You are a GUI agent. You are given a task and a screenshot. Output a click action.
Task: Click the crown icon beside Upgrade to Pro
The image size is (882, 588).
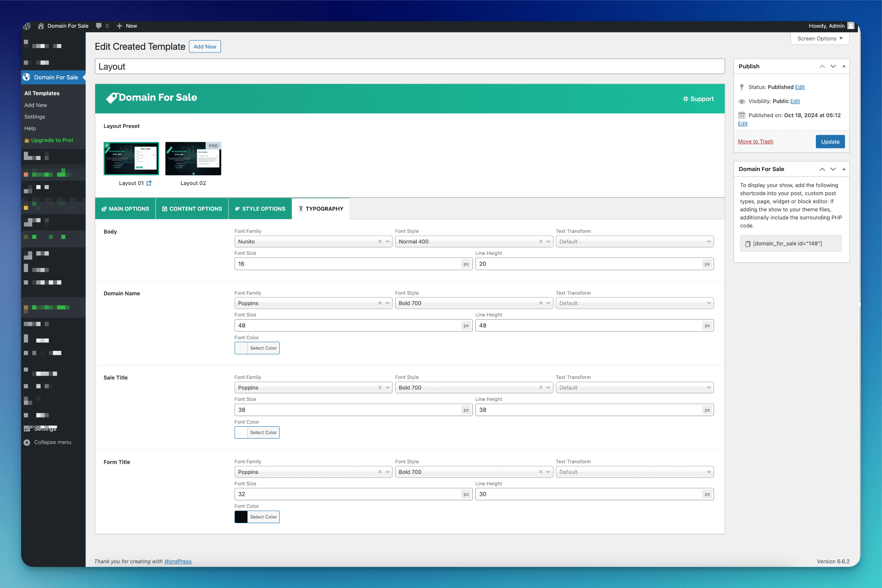tap(27, 140)
